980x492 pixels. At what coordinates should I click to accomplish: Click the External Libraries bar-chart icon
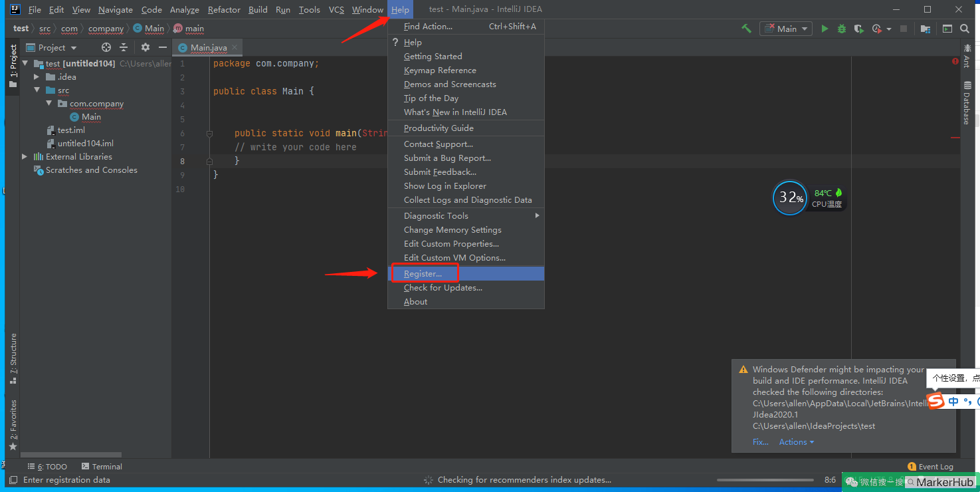tap(39, 157)
